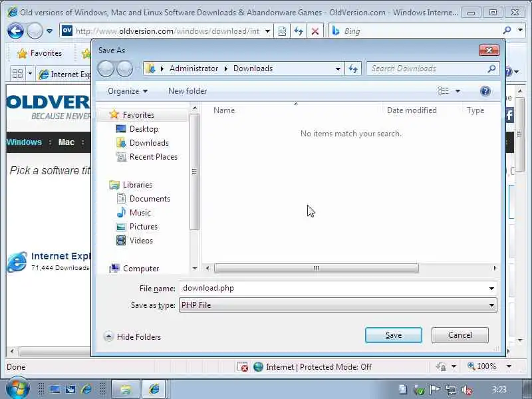
Task: Click the Windows Start orb
Action: pos(17,388)
